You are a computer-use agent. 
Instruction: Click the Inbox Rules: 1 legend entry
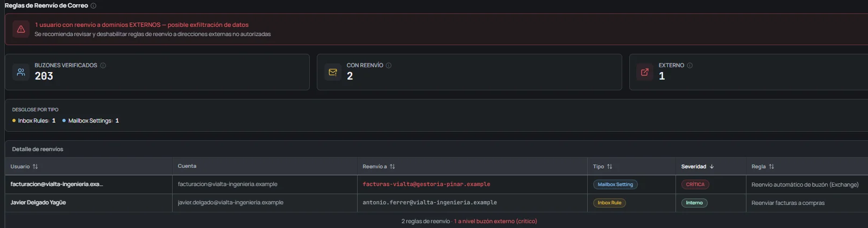coord(34,121)
